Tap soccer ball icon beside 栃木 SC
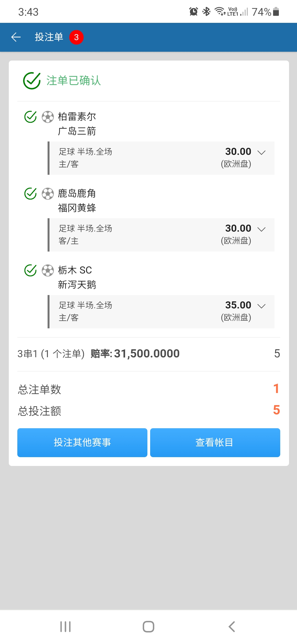Image resolution: width=297 pixels, height=644 pixels. 48,270
